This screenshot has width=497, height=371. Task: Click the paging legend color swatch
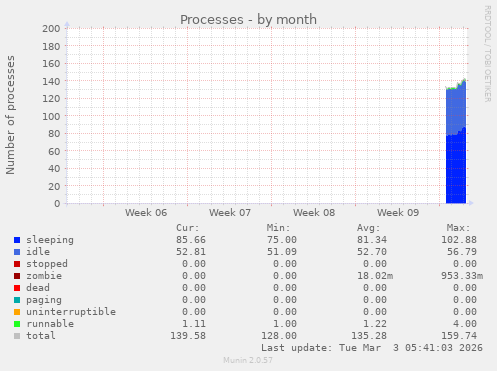click(17, 300)
